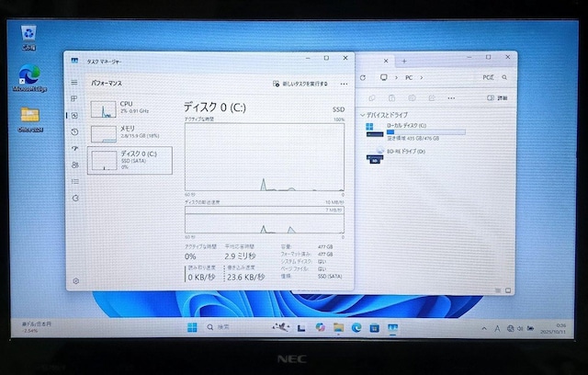Collapse Devices and drives group
Screen dimensions: 588x375
362,115
